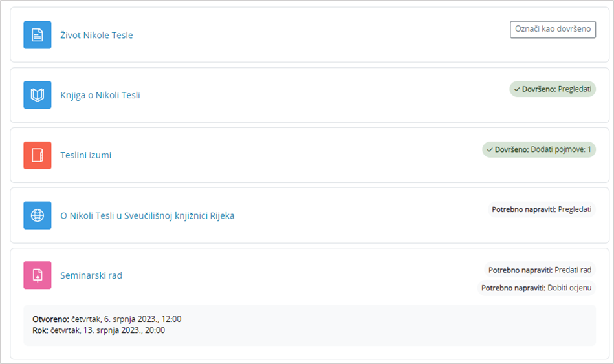Click the Otvoreno opening date line
The height and width of the screenshot is (364, 614).
(107, 319)
